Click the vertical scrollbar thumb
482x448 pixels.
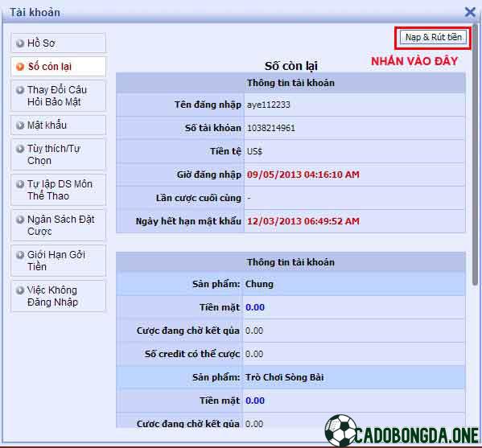point(476,155)
